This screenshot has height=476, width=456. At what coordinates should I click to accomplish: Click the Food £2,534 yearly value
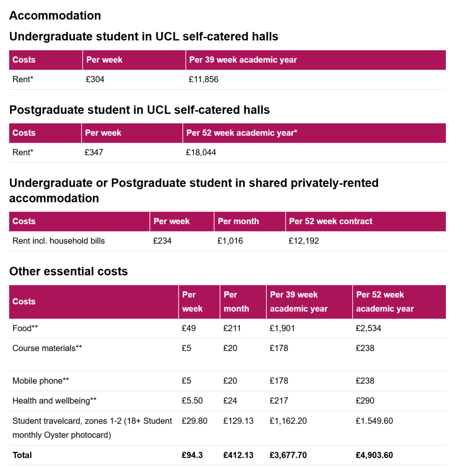[369, 328]
